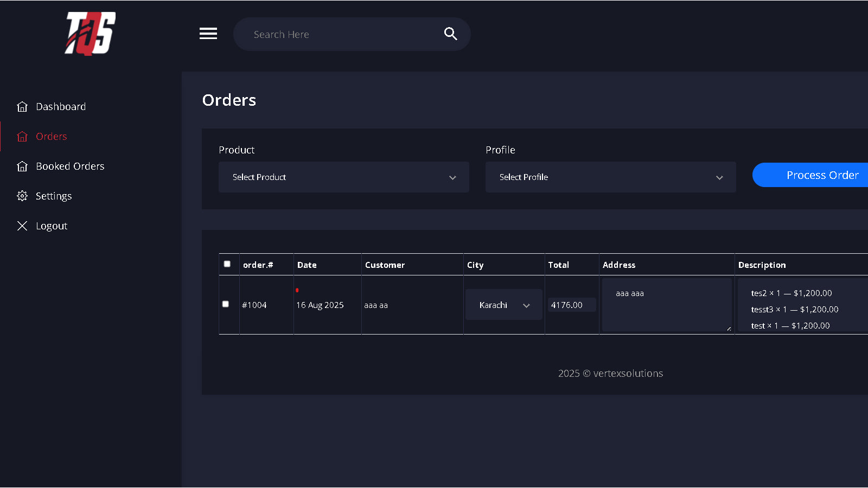Click the Address column header
Image resolution: width=868 pixels, height=488 pixels.
point(619,265)
